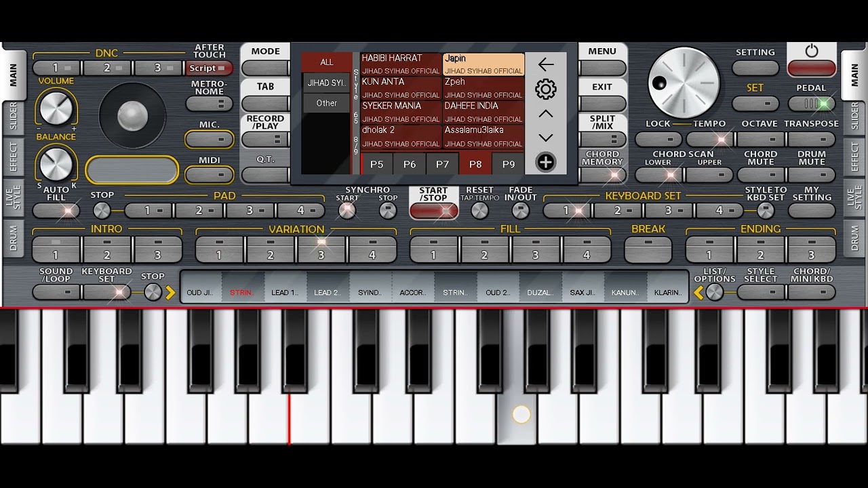Select the dholak 2 style
The height and width of the screenshot is (488, 868).
point(401,136)
